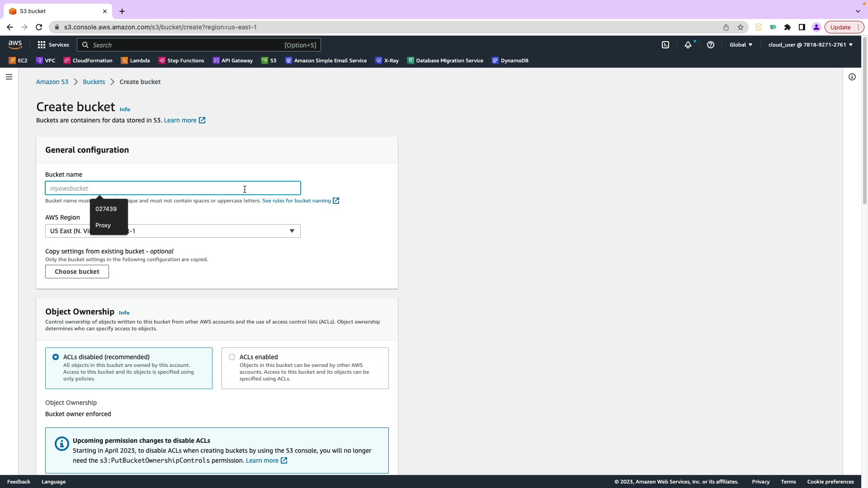Open AWS CloudShell icon
This screenshot has height=488, width=868.
665,45
